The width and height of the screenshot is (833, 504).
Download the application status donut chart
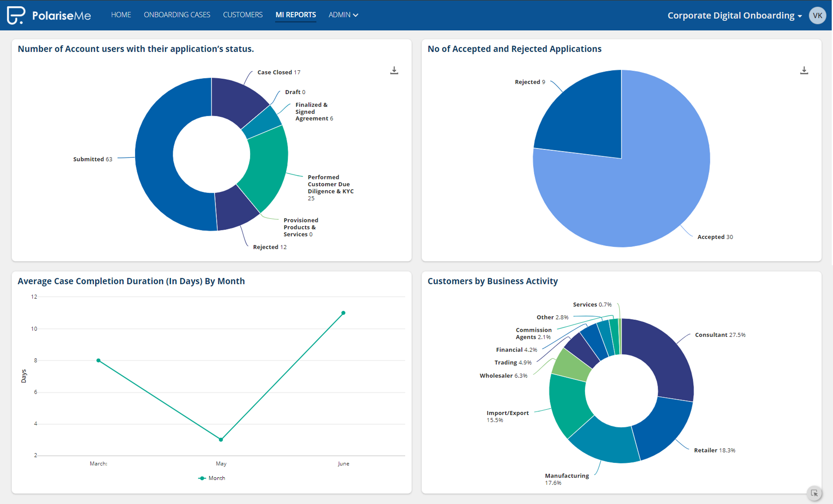pyautogui.click(x=394, y=70)
